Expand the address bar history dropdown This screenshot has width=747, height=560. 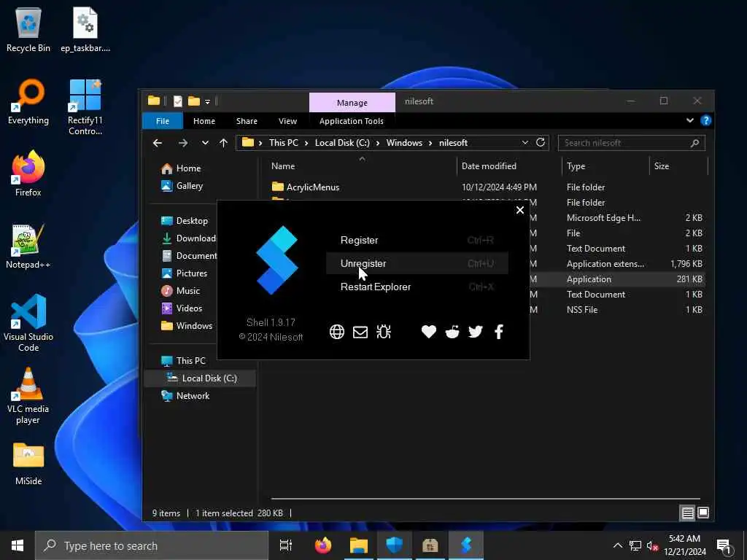coord(525,143)
